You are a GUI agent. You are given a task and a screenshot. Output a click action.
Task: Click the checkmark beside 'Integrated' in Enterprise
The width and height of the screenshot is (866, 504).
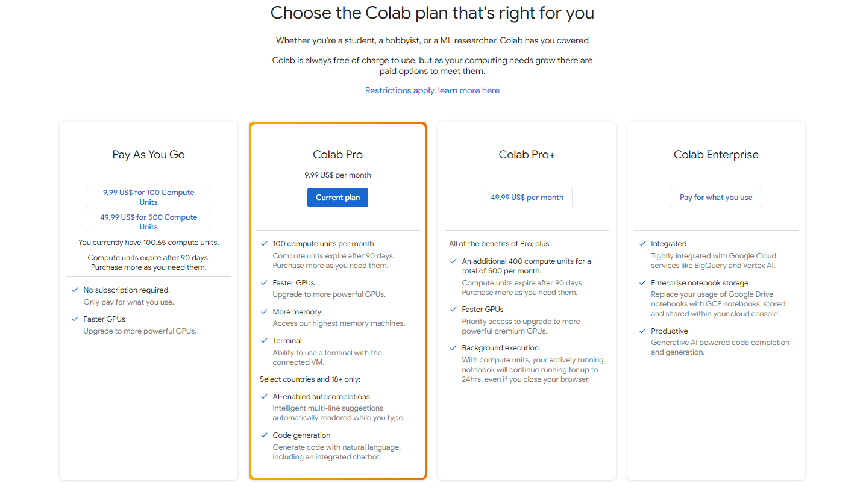(642, 244)
